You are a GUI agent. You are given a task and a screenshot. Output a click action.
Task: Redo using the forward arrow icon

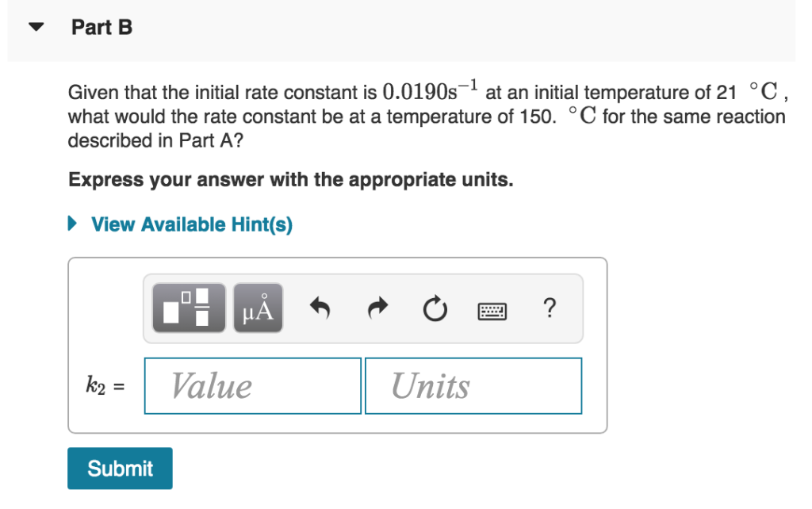pos(377,309)
